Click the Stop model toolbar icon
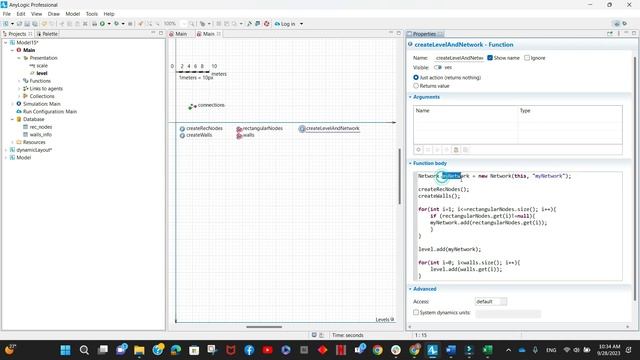 130,24
